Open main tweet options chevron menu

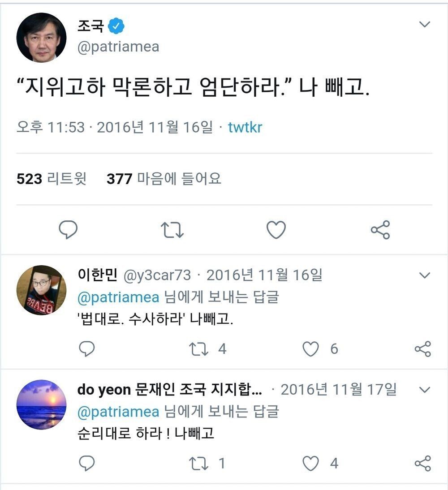(424, 25)
